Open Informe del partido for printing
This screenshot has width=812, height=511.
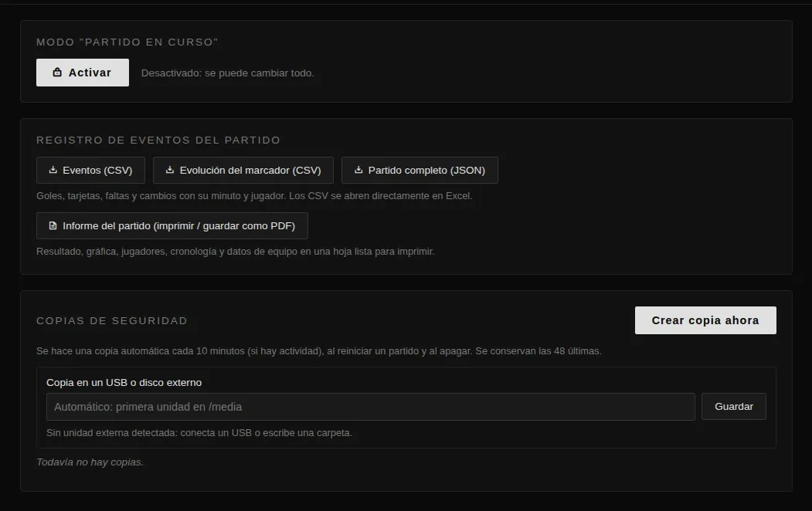[172, 225]
